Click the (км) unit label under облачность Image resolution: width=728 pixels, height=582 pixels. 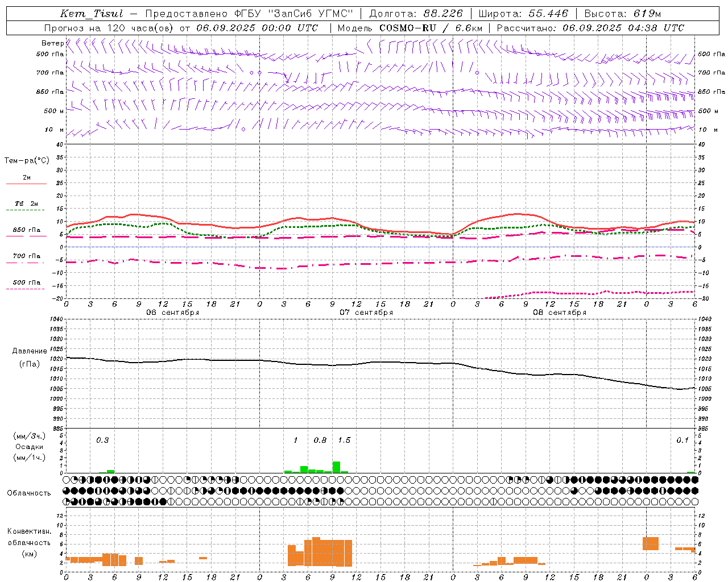[30, 554]
